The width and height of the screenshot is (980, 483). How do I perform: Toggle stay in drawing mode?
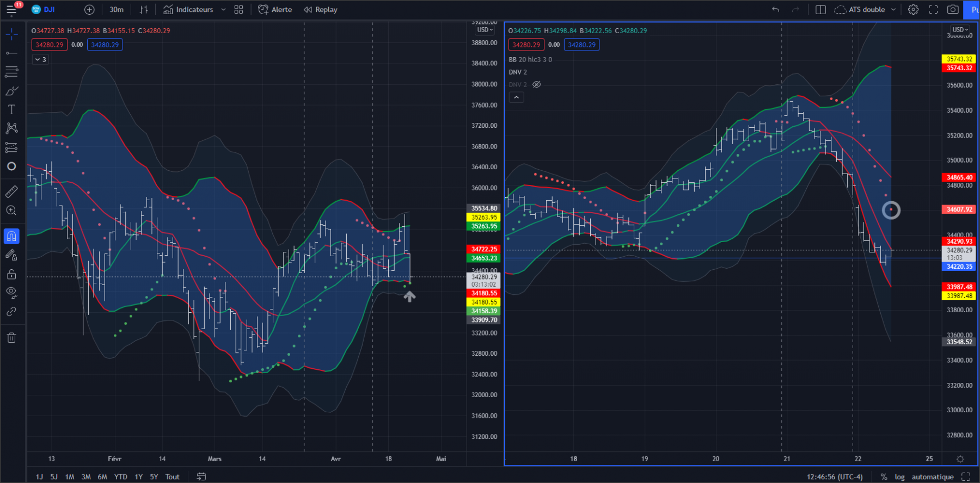click(x=11, y=255)
